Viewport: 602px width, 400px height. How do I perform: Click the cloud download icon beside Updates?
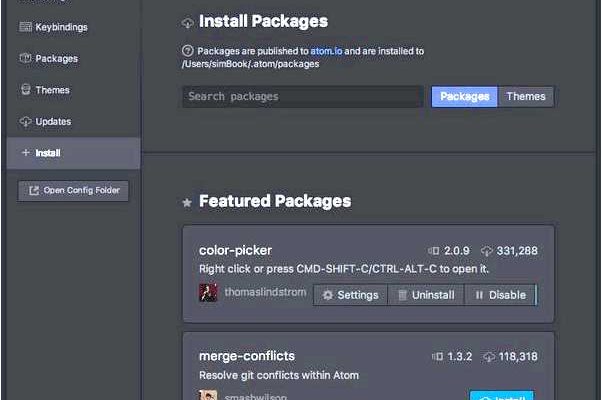25,121
